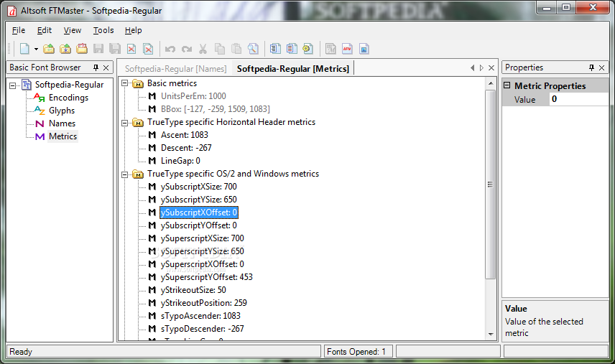Open the View menu
Image resolution: width=615 pixels, height=364 pixels.
[73, 30]
